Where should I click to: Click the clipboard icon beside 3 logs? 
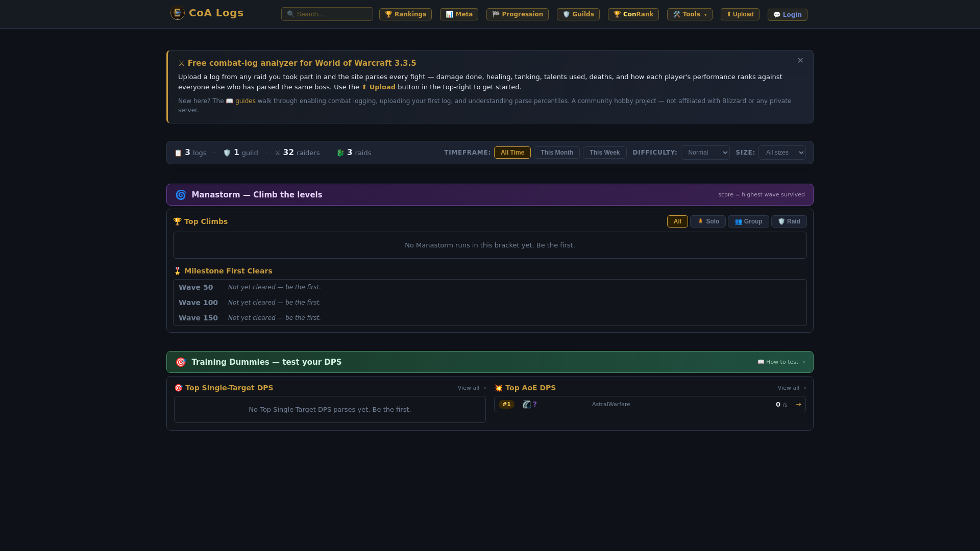178,153
